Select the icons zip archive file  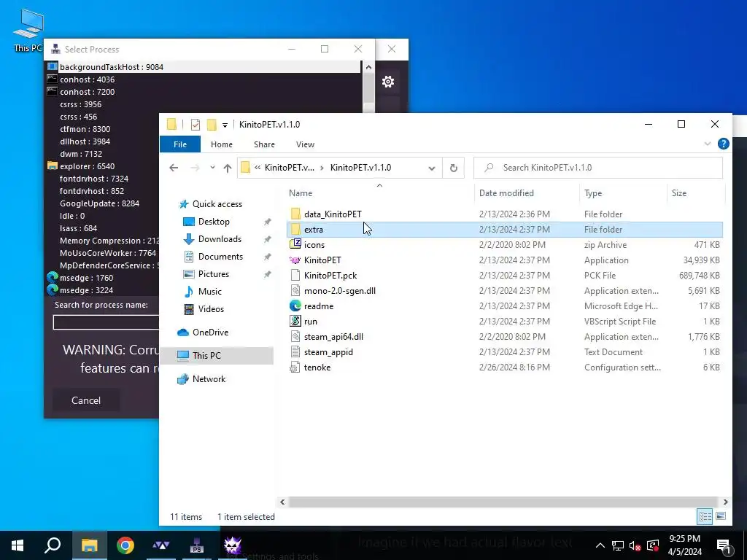pyautogui.click(x=314, y=245)
